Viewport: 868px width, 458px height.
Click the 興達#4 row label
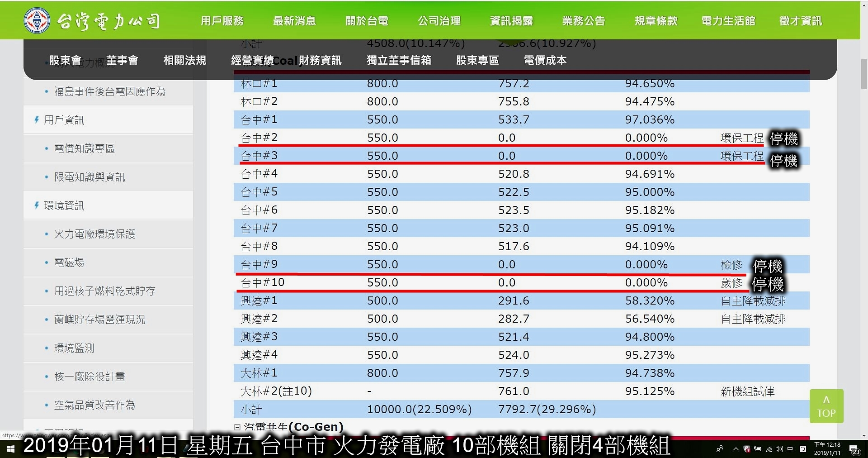(259, 355)
